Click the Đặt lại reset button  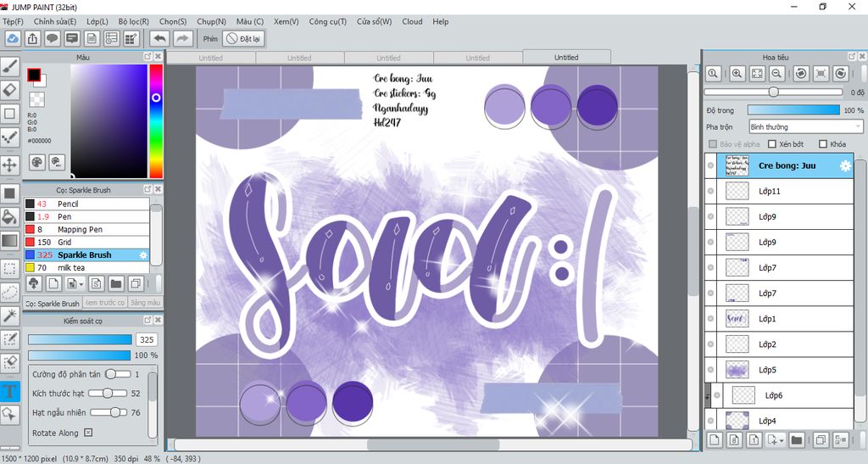(x=243, y=39)
